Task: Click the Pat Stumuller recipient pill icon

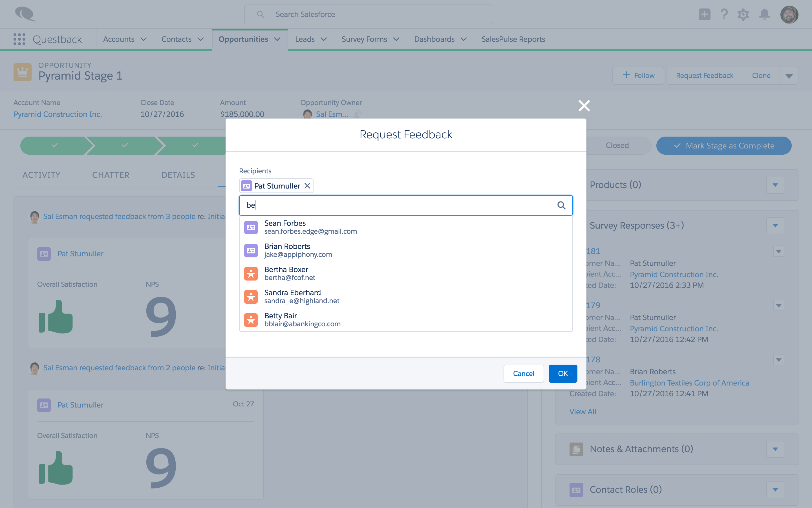Action: (x=246, y=186)
